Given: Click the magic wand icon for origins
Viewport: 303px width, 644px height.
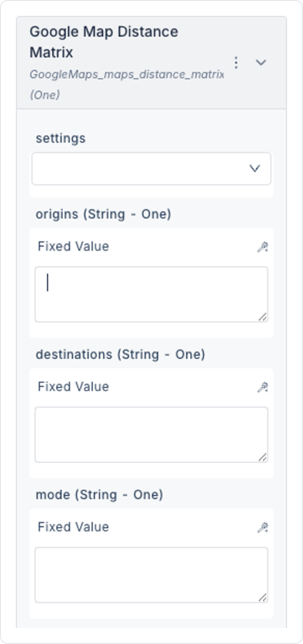Looking at the screenshot, I should (x=262, y=247).
